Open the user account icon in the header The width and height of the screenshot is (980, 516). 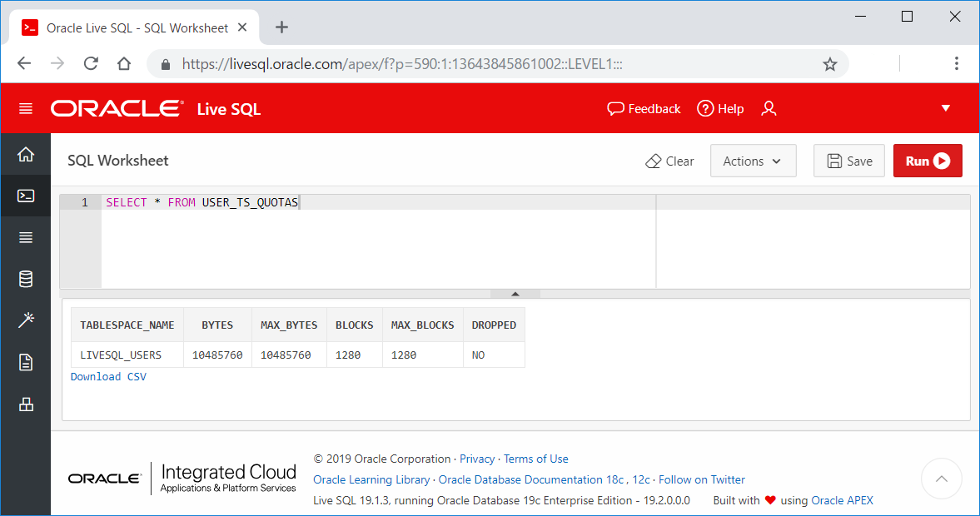coord(769,108)
